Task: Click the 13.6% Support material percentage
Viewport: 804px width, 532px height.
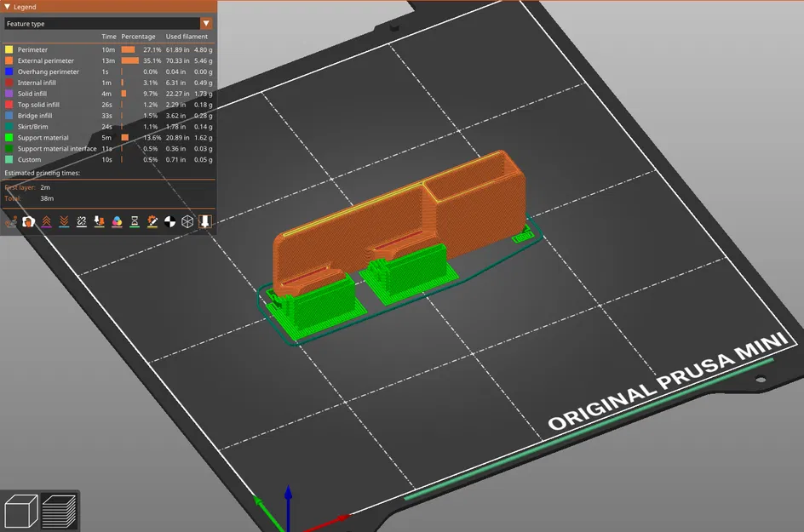Action: (x=152, y=138)
